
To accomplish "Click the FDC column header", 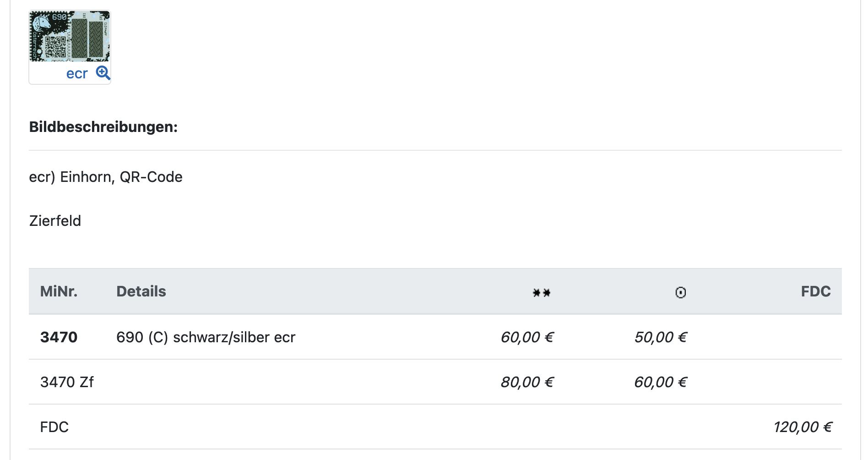I will (x=815, y=291).
